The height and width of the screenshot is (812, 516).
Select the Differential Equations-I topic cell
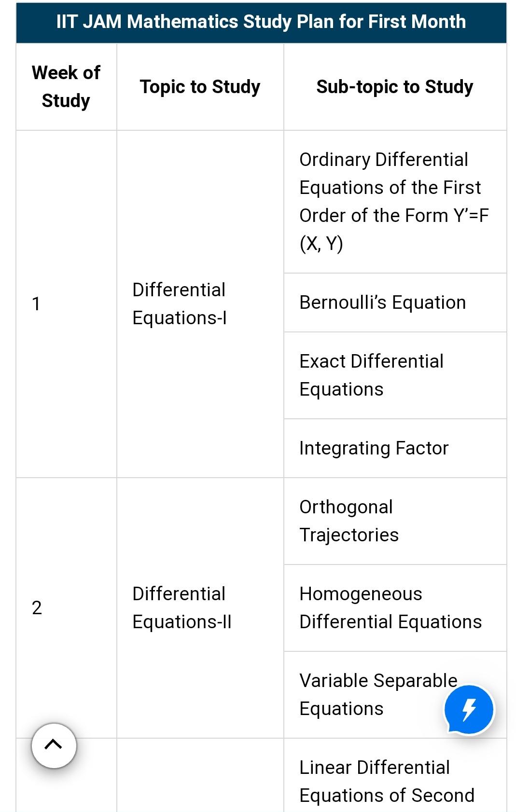[179, 304]
